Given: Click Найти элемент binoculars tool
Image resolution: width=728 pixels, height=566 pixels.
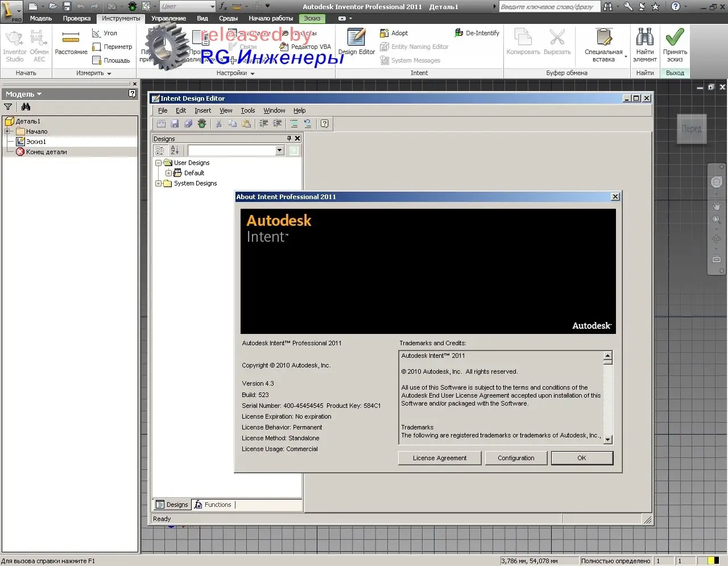Looking at the screenshot, I should point(645,44).
